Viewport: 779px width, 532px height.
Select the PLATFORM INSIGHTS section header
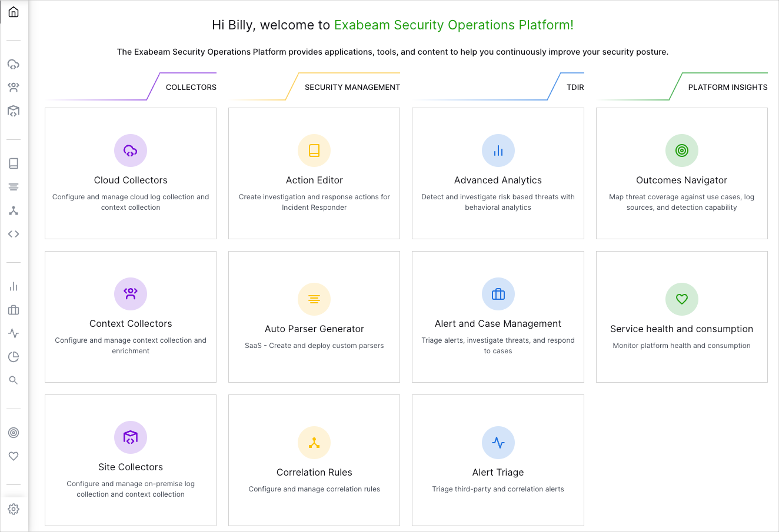728,87
